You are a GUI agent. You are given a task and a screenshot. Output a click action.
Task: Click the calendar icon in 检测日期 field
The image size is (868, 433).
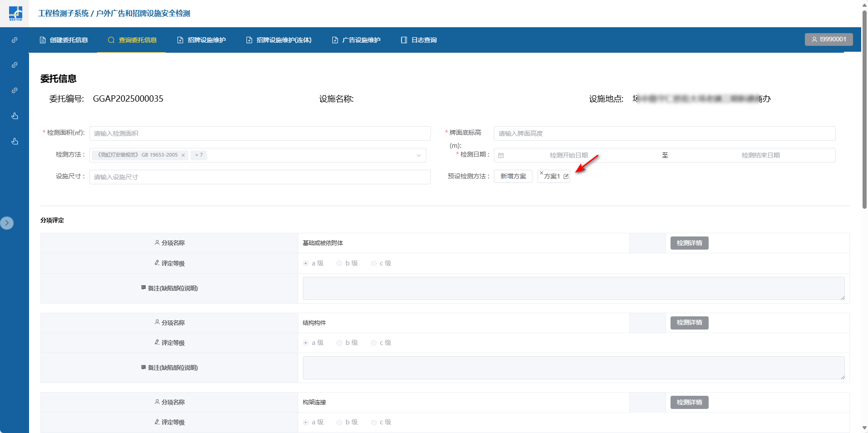point(501,155)
